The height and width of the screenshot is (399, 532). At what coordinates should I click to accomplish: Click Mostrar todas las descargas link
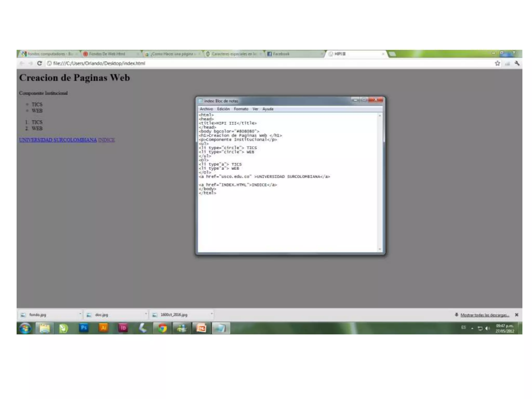485,315
